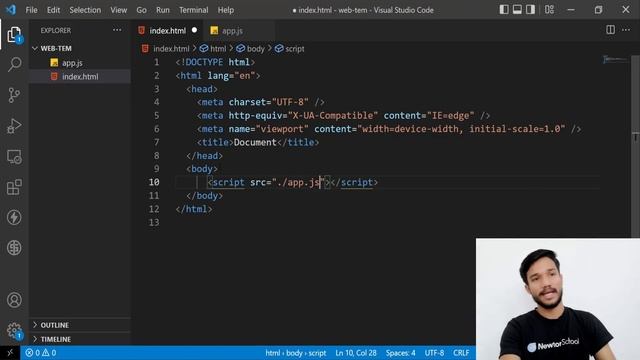Open app.js in the Explorer tree
The width and height of the screenshot is (640, 360).
point(80,63)
